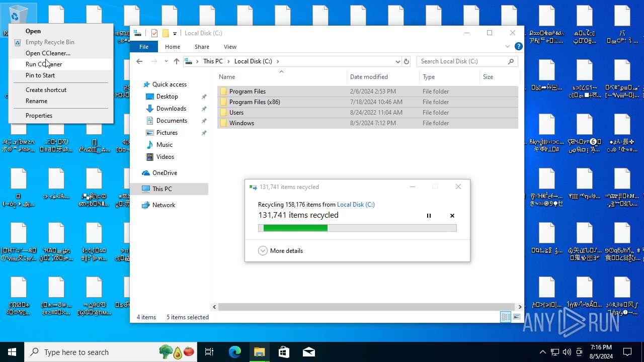Choose Rename from context menu
This screenshot has width=644, height=362.
60,101
